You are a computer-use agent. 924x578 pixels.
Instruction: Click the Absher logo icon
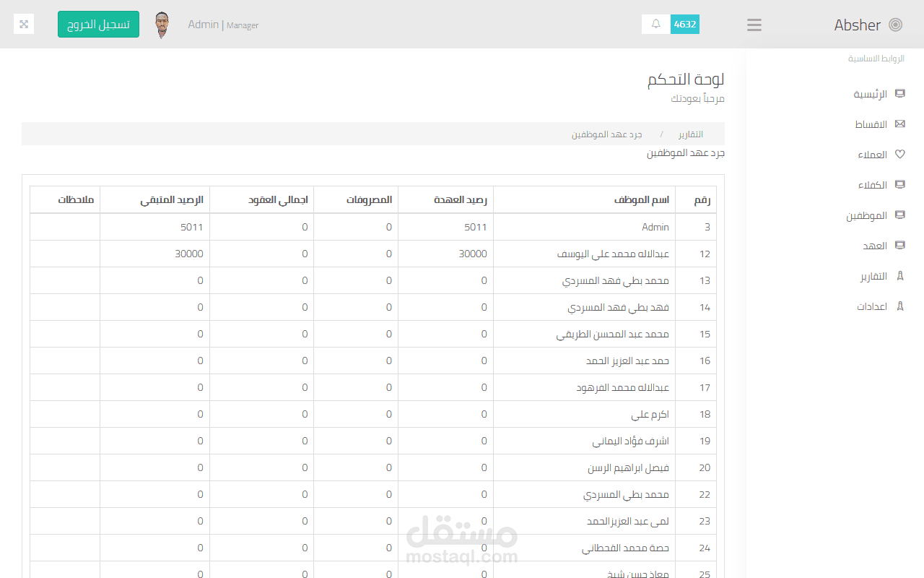pos(896,25)
